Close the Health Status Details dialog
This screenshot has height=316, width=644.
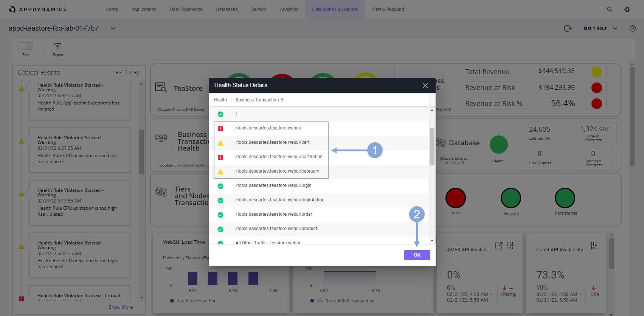click(425, 86)
